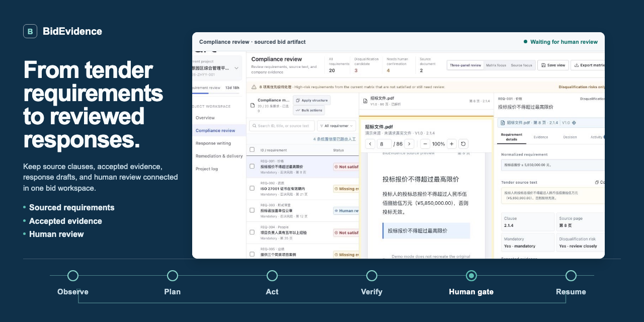Click the Bulk actions double-check icon
Viewport: 644px width, 322px height.
(x=298, y=110)
